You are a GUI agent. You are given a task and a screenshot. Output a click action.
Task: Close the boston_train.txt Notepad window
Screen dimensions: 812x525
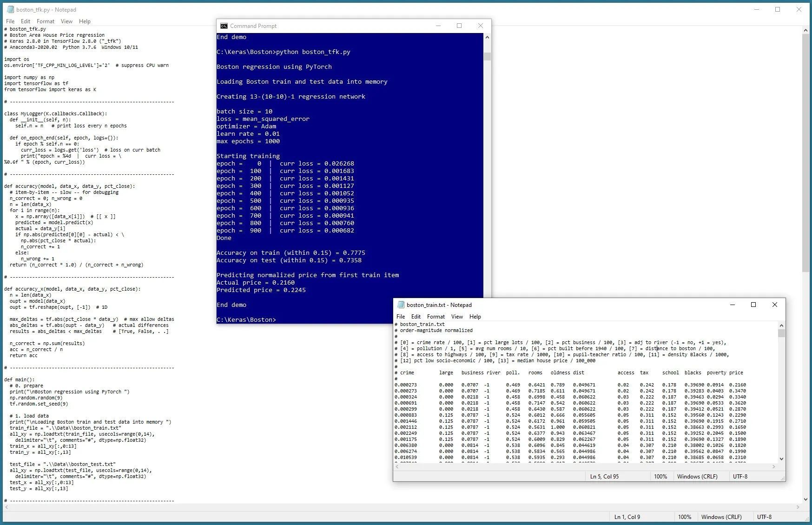click(x=775, y=305)
